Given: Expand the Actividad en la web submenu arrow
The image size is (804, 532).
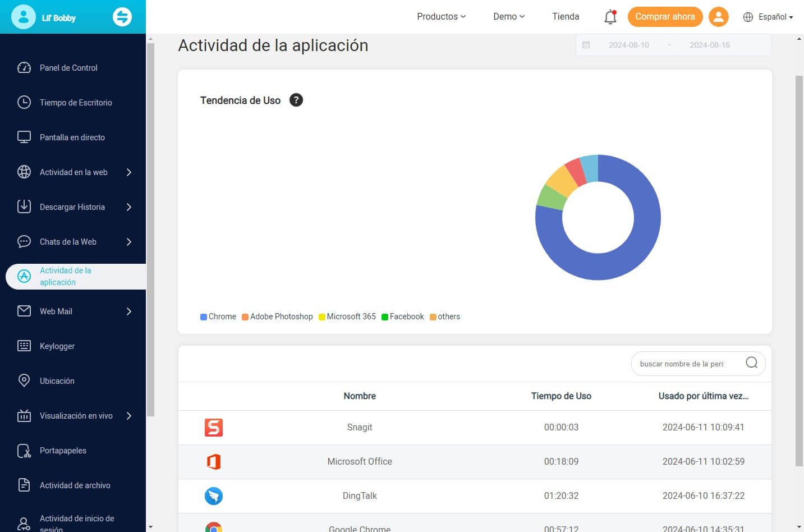Looking at the screenshot, I should click(129, 172).
